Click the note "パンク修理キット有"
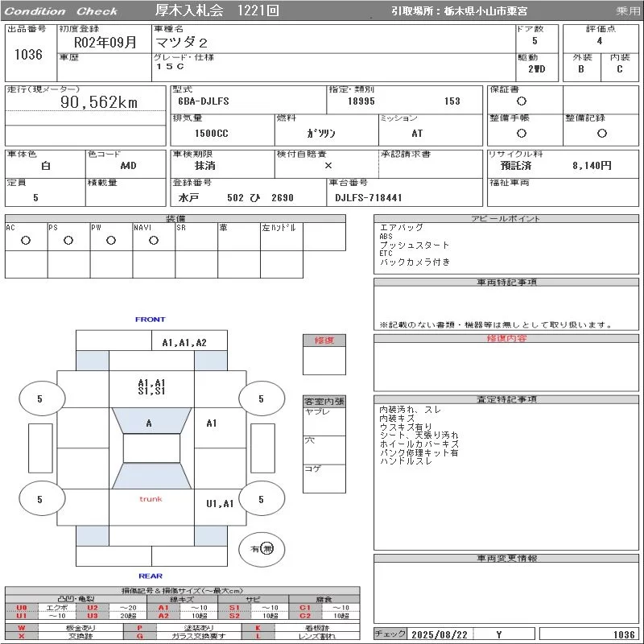Viewport: 644px width, 644px height. (419, 452)
